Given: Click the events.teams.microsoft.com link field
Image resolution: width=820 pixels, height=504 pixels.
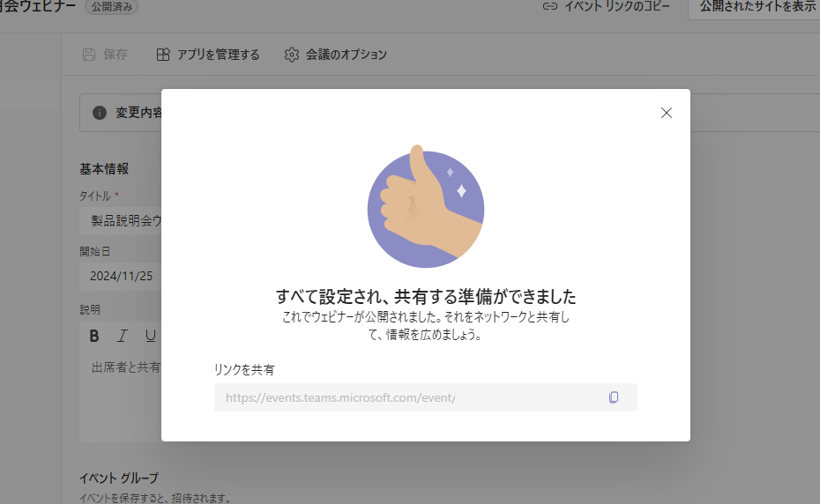Looking at the screenshot, I should (406, 397).
